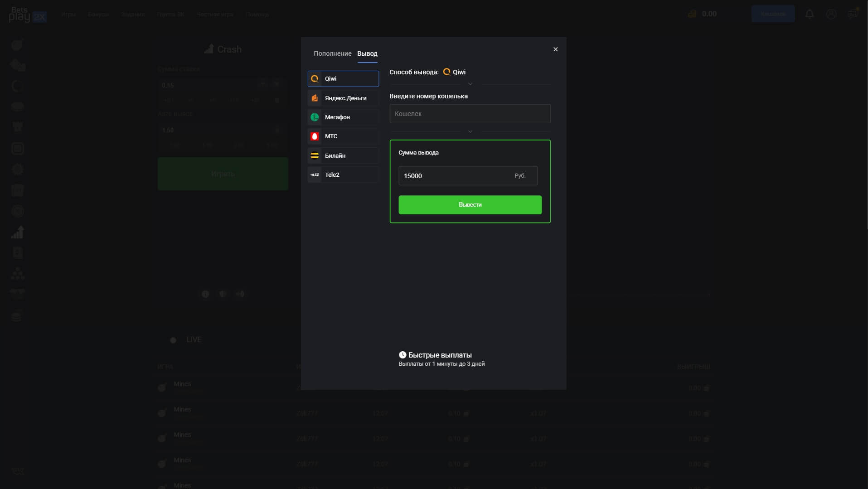Collapse chevron below Способ вывода section
The height and width of the screenshot is (489, 868).
[x=470, y=84]
